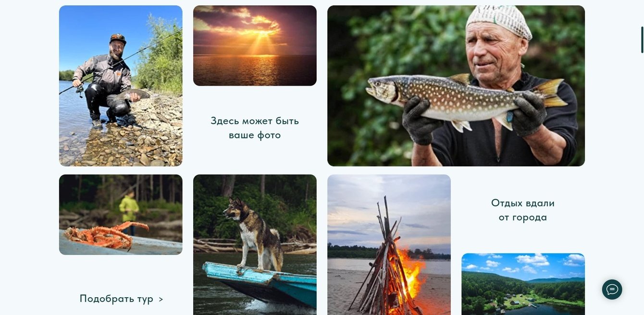Click the old man's knitted white cap
The image size is (644, 315).
pyautogui.click(x=497, y=21)
